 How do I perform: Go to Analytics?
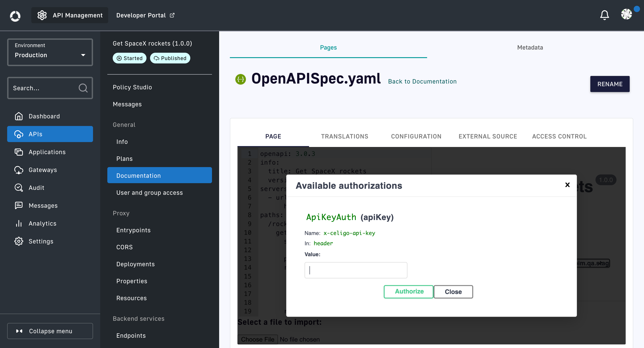pyautogui.click(x=50, y=223)
